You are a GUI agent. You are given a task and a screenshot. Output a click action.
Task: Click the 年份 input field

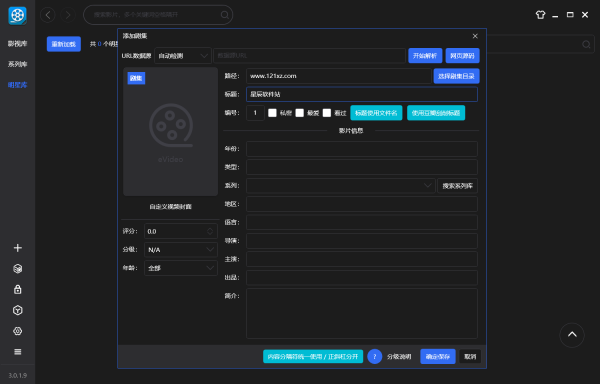click(362, 149)
